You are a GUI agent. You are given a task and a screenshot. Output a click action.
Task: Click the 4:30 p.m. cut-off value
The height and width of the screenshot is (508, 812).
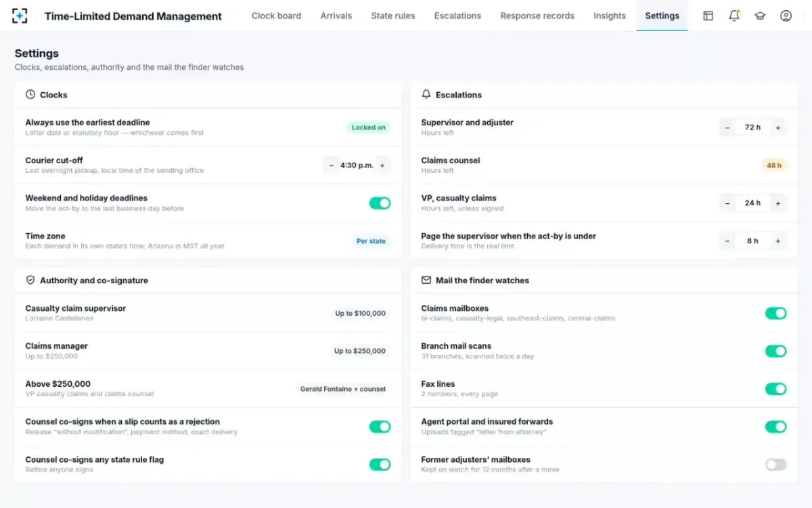point(357,165)
